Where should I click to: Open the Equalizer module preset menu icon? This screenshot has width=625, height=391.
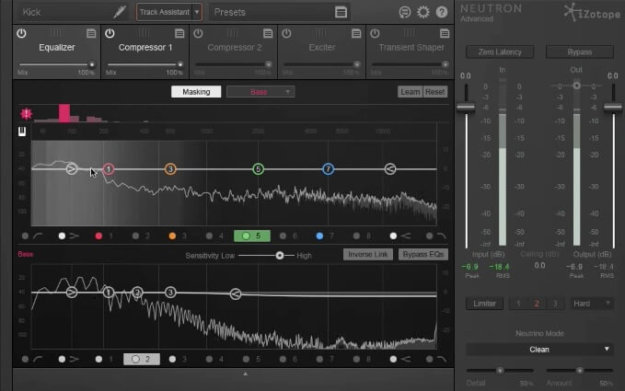[91, 33]
